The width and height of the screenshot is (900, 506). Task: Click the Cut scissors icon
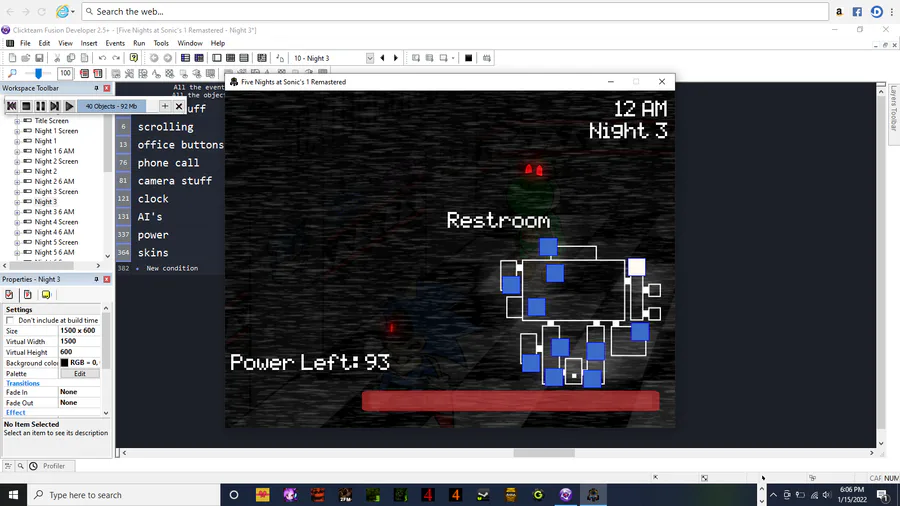[57, 58]
